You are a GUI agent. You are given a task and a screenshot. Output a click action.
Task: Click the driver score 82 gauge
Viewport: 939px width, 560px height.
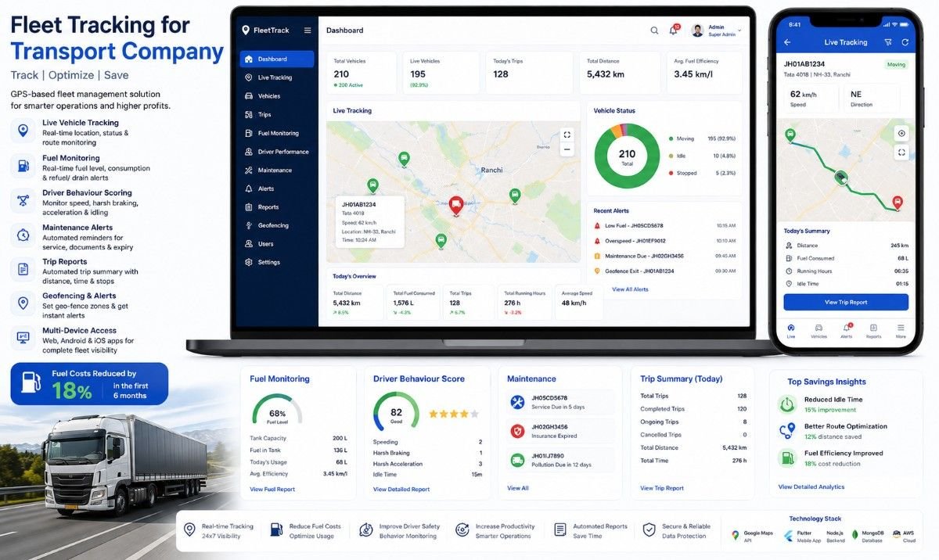click(x=396, y=411)
